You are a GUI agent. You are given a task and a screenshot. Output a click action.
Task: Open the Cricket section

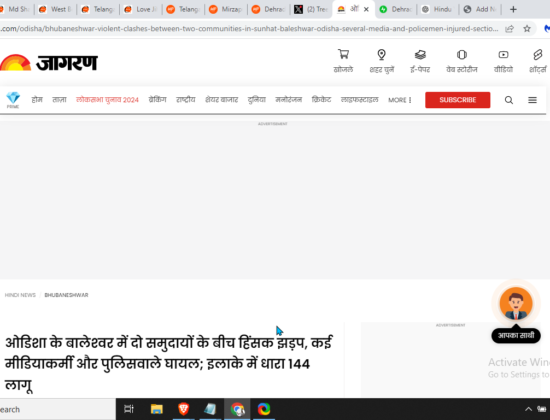tap(321, 100)
